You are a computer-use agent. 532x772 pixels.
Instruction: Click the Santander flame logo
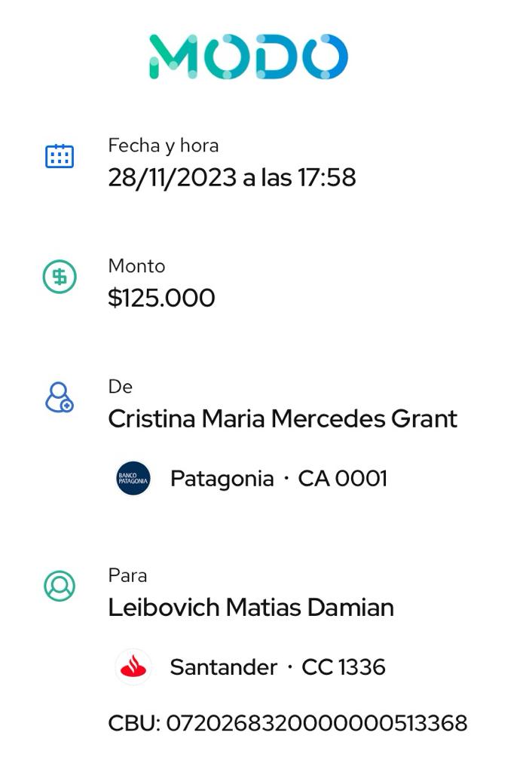tap(133, 667)
